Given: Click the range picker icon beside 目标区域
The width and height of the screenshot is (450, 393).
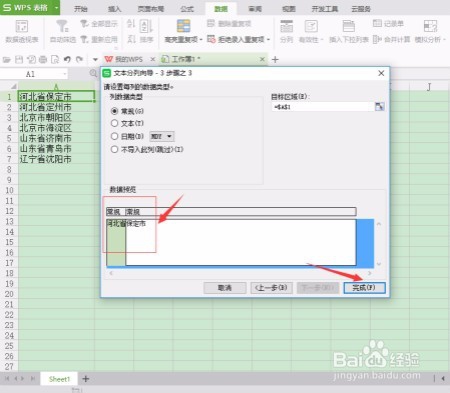Looking at the screenshot, I should (379, 107).
